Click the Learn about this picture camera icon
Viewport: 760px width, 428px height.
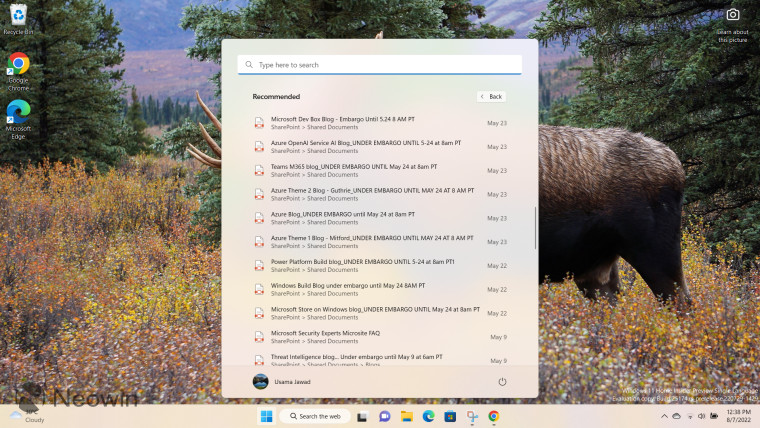click(733, 15)
